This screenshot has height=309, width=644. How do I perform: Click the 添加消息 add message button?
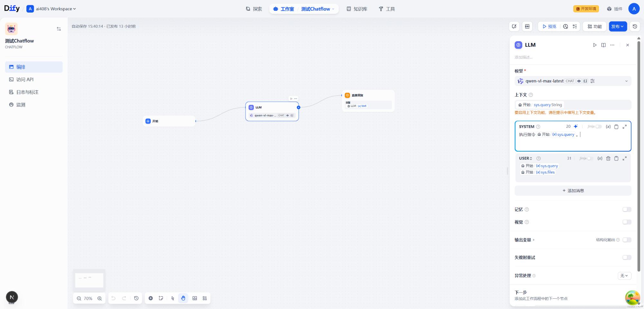click(573, 191)
